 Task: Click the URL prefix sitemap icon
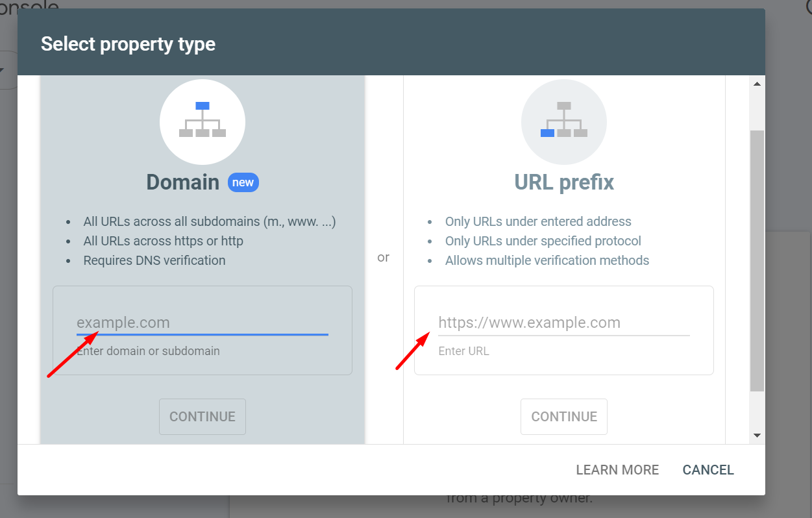[x=564, y=121]
